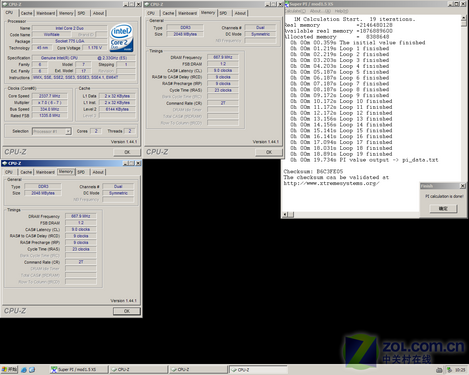
Task: Switch to Mainboard tab in CPU-tab window
Action: [x=46, y=13]
